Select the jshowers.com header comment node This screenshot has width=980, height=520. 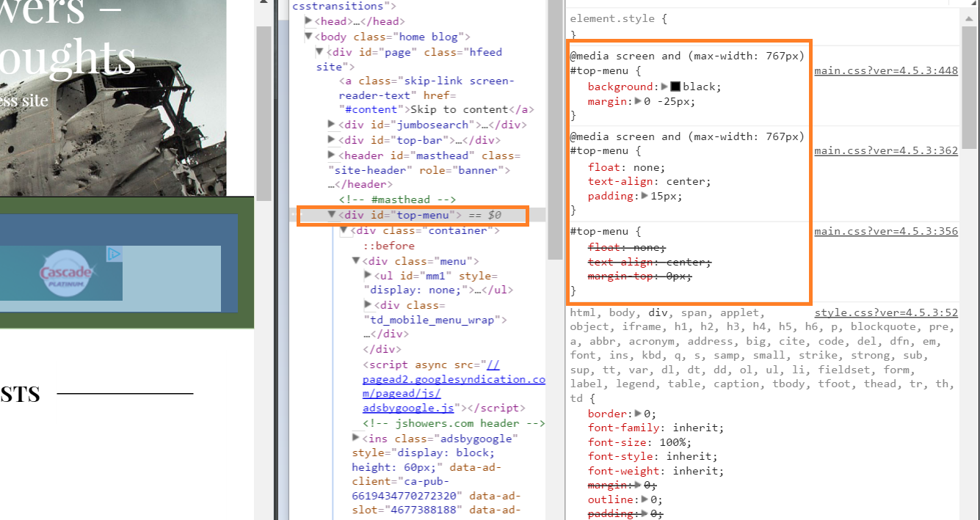[454, 423]
